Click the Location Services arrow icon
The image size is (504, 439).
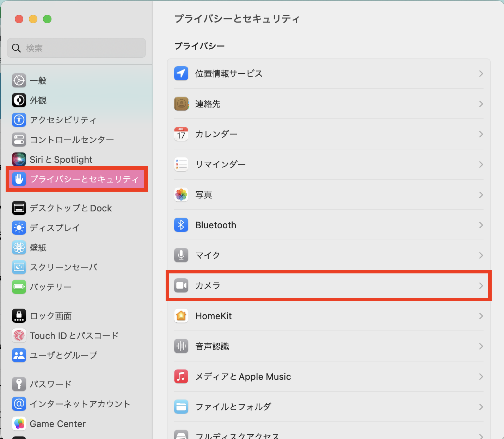(181, 74)
